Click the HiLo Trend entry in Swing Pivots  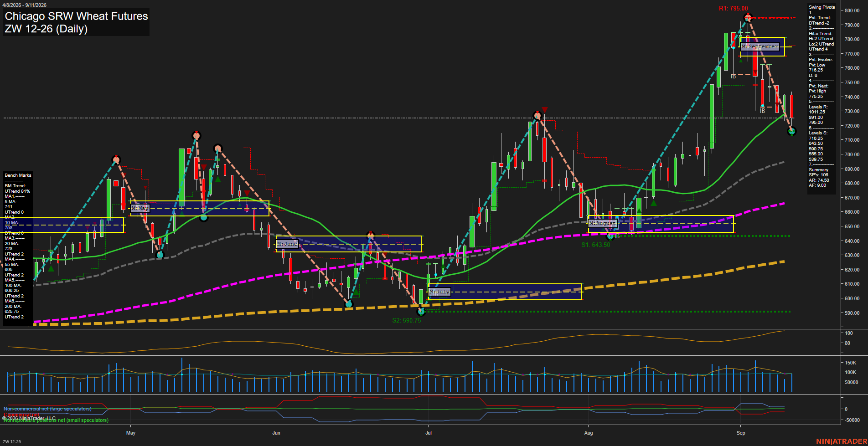coord(821,41)
